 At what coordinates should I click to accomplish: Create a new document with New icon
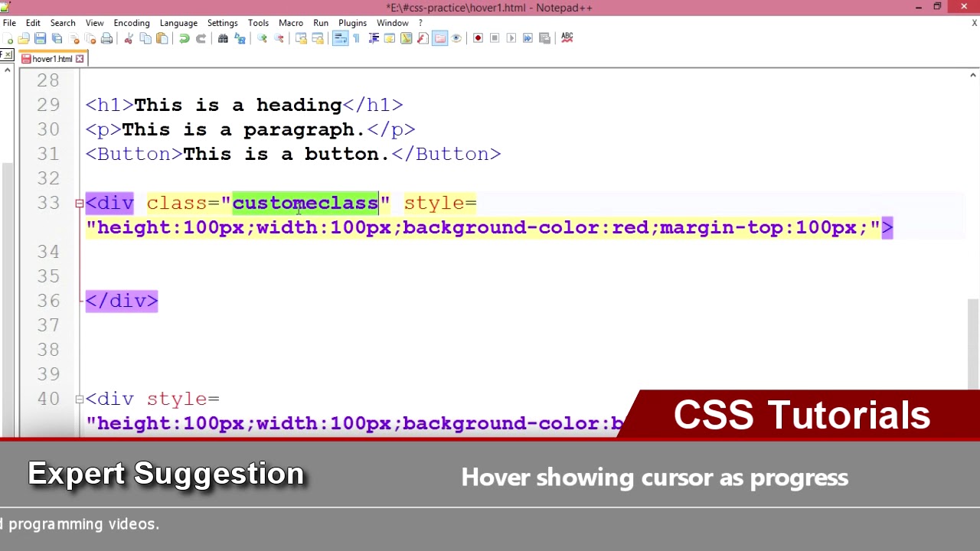[8, 37]
